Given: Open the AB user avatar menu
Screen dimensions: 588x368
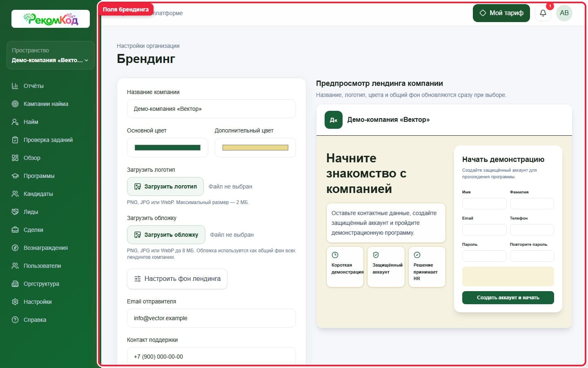Looking at the screenshot, I should coord(564,13).
